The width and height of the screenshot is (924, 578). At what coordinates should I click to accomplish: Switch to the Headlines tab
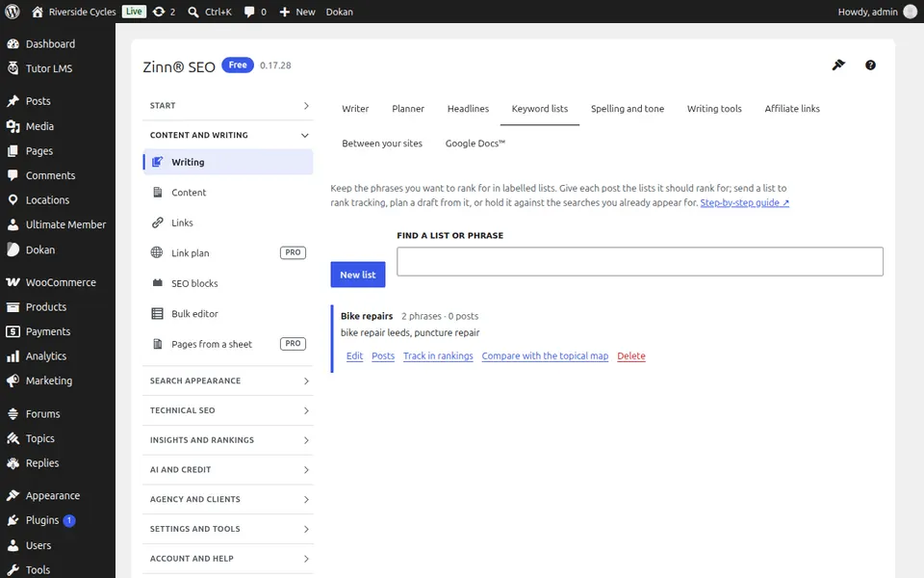pyautogui.click(x=468, y=109)
